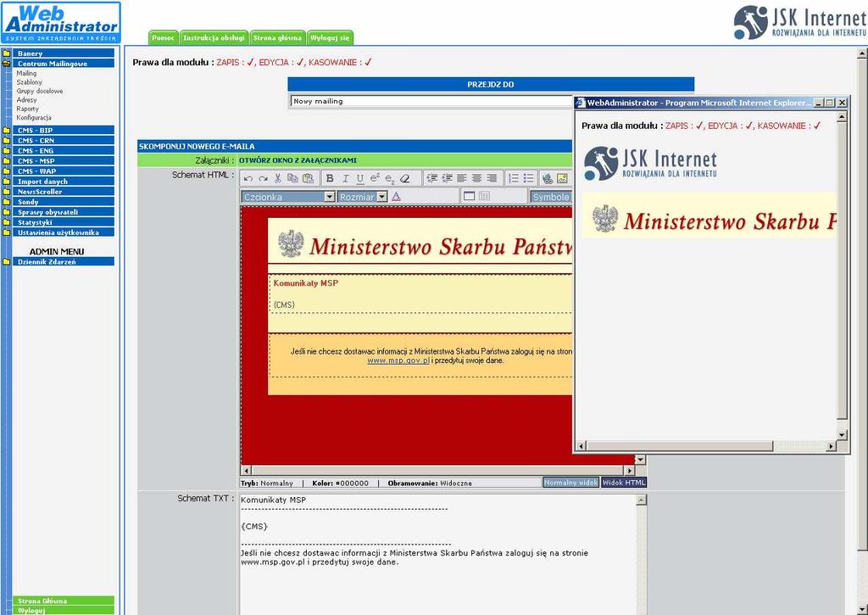Click the Undo icon in editor toolbar
Screen dimensions: 868x615
tap(248, 178)
